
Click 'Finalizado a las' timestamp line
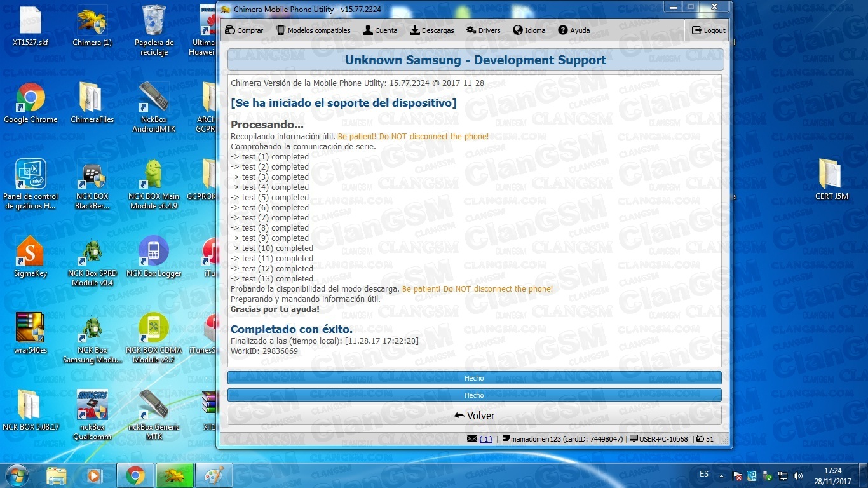point(325,341)
